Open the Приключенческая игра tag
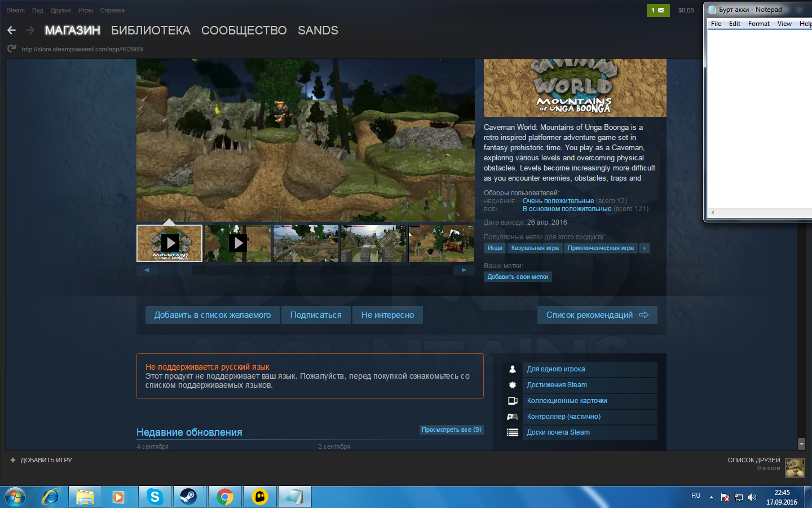Viewport: 812px width, 508px height. [601, 248]
